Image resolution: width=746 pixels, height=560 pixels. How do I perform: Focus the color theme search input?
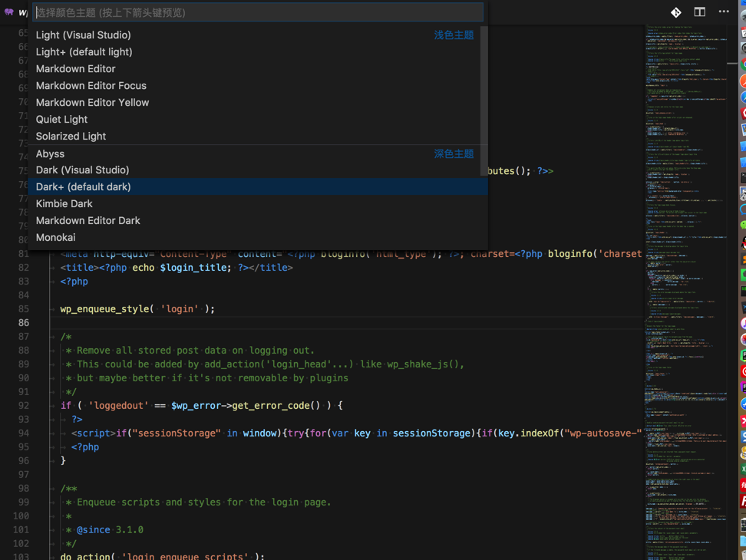(x=258, y=12)
